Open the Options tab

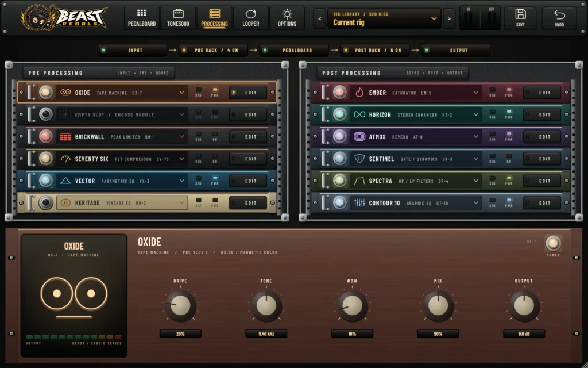click(287, 18)
